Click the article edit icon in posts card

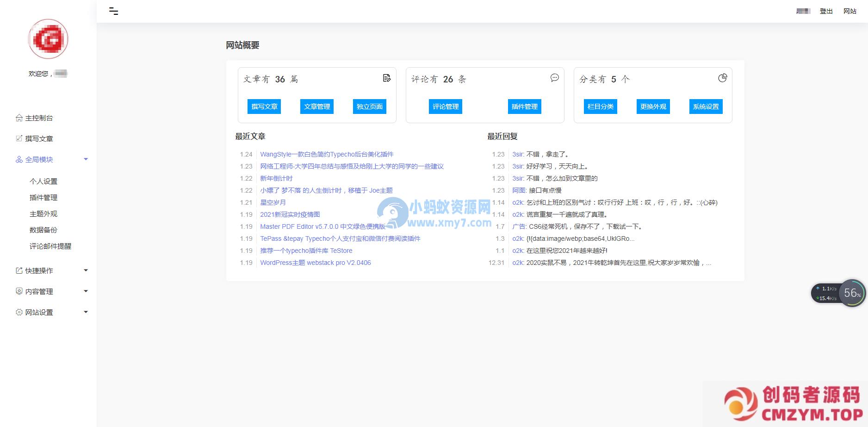coord(387,78)
